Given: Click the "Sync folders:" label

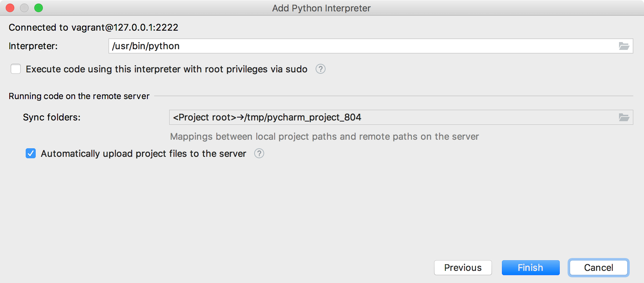Looking at the screenshot, I should click(52, 117).
